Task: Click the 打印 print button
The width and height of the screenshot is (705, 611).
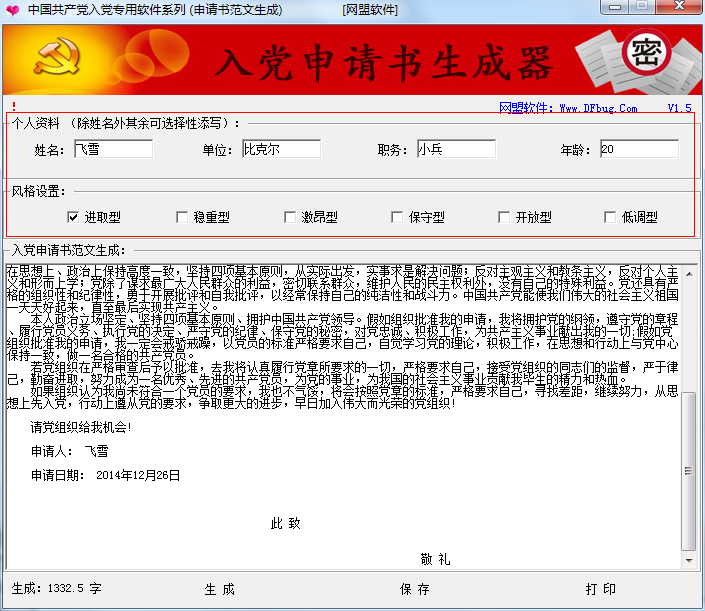Action: click(600, 588)
